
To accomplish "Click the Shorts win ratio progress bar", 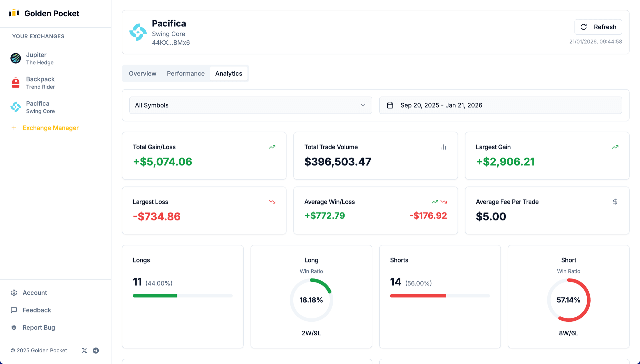I will (440, 296).
